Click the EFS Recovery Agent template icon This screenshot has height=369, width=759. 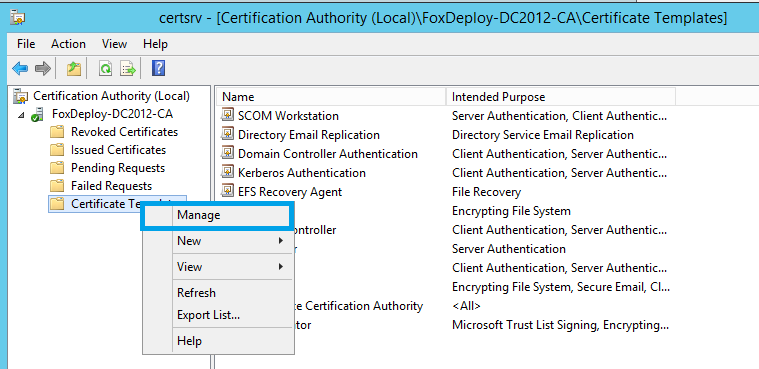point(227,191)
